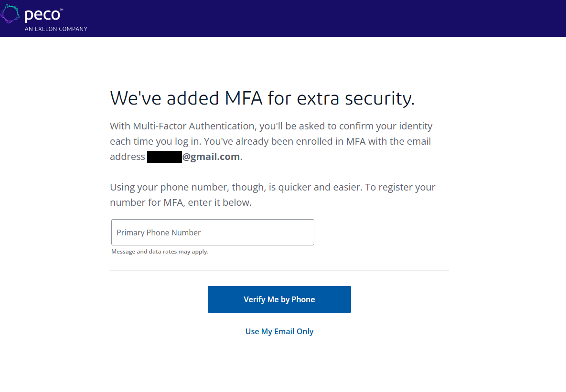This screenshot has height=392, width=566.
Task: Click the "AN EXELON COMPANY" tagline
Action: coord(56,29)
